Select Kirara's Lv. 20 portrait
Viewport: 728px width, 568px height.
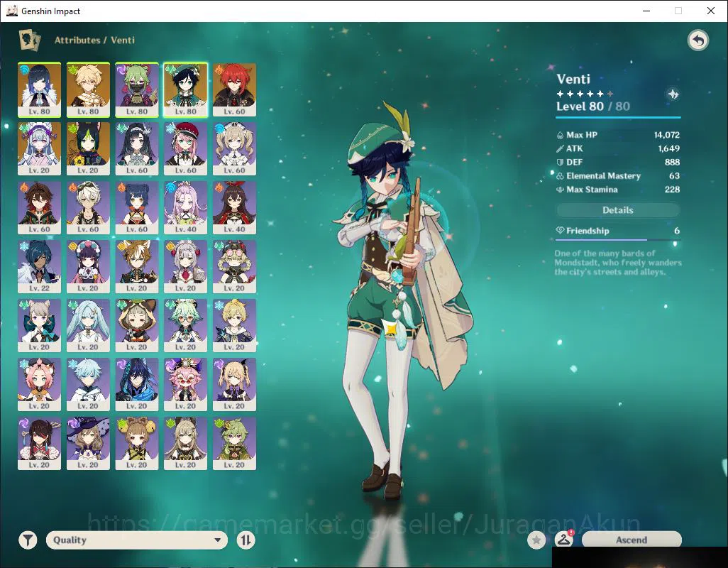point(186,444)
